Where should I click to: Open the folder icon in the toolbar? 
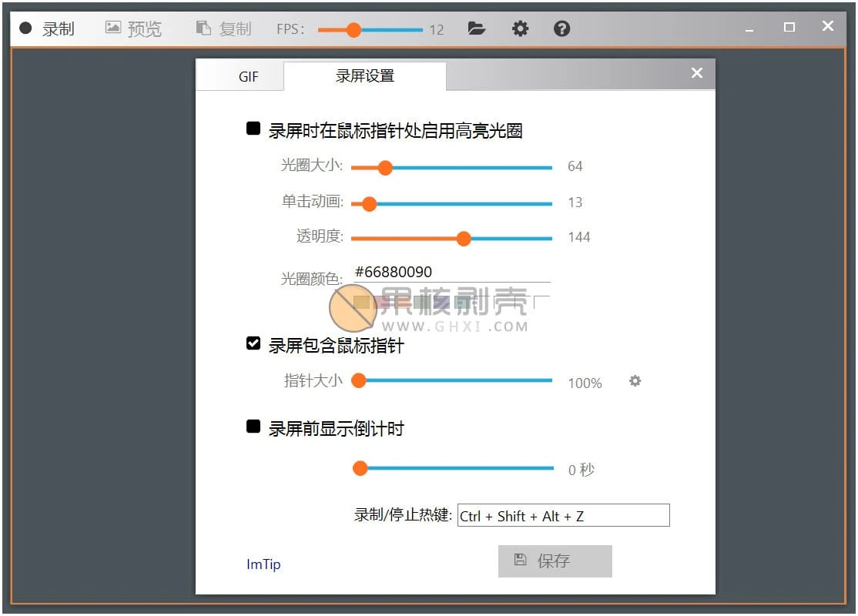point(477,29)
